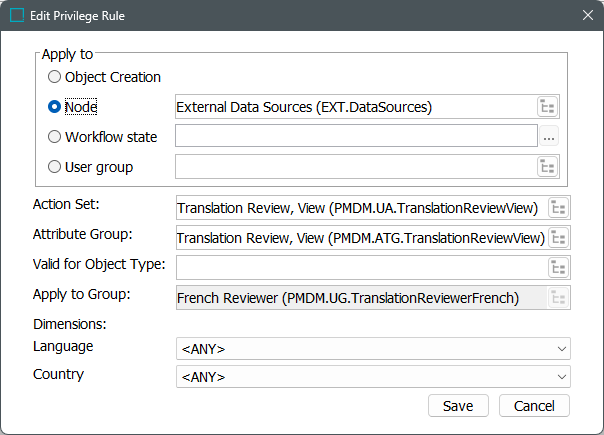Choose the Workflow state radio option
Image resolution: width=604 pixels, height=435 pixels.
(54, 137)
